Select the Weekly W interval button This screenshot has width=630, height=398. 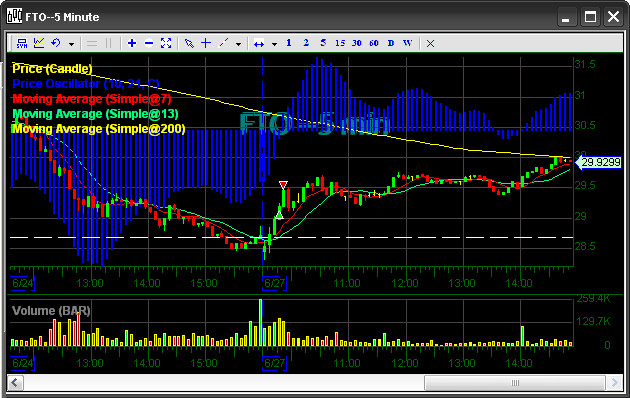(407, 43)
